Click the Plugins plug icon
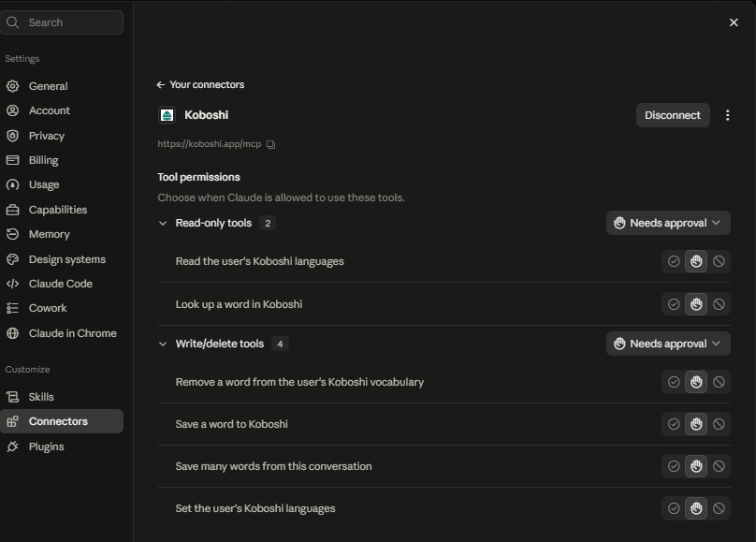Viewport: 756px width, 542px height. click(12, 447)
